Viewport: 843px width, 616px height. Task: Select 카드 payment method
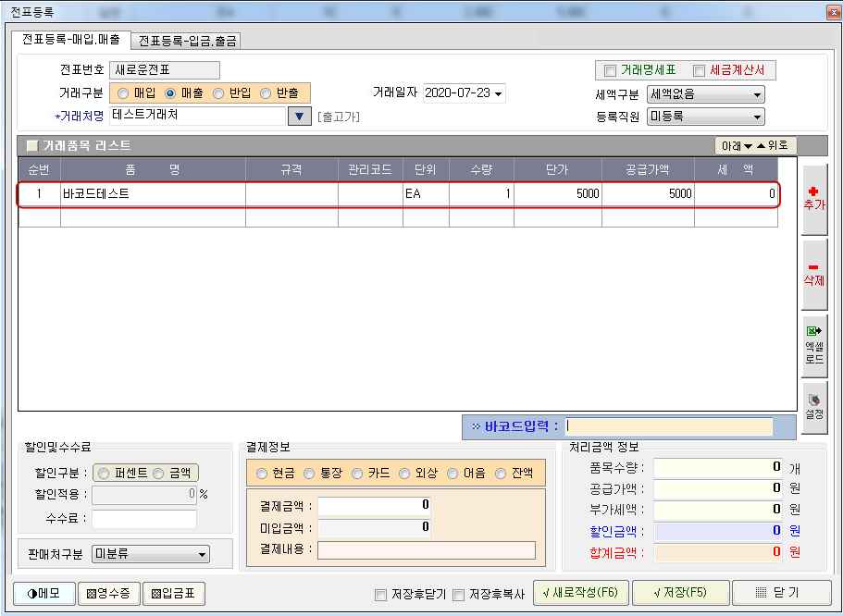[357, 474]
